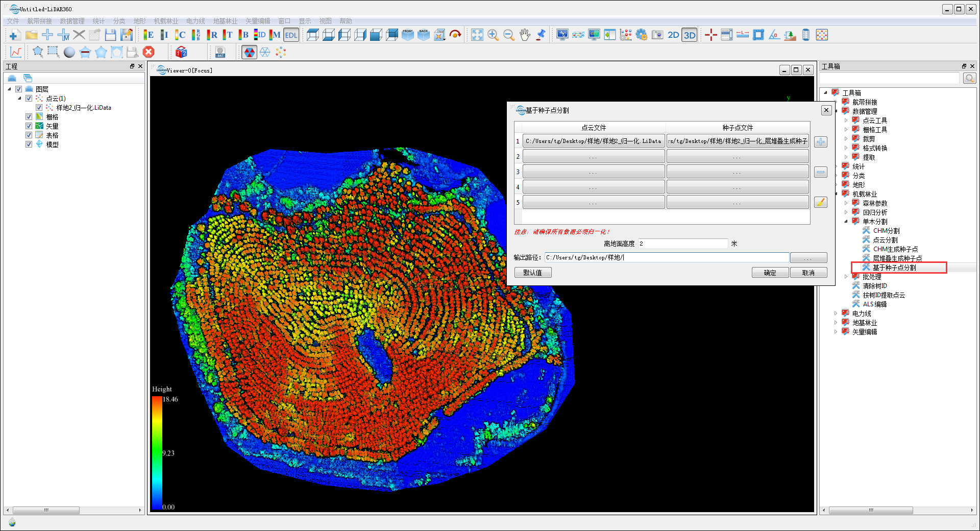
Task: Click the gray X remove data icon
Action: tap(79, 35)
